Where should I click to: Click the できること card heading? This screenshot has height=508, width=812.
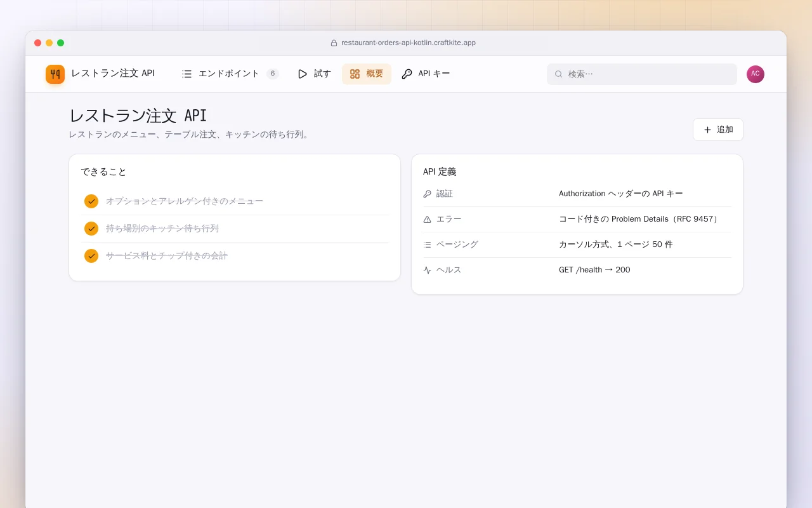point(104,172)
